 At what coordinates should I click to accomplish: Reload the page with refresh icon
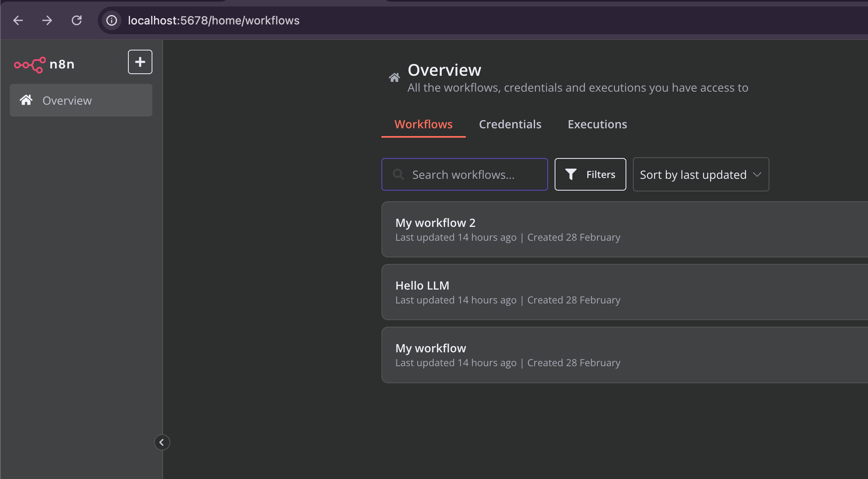(77, 20)
